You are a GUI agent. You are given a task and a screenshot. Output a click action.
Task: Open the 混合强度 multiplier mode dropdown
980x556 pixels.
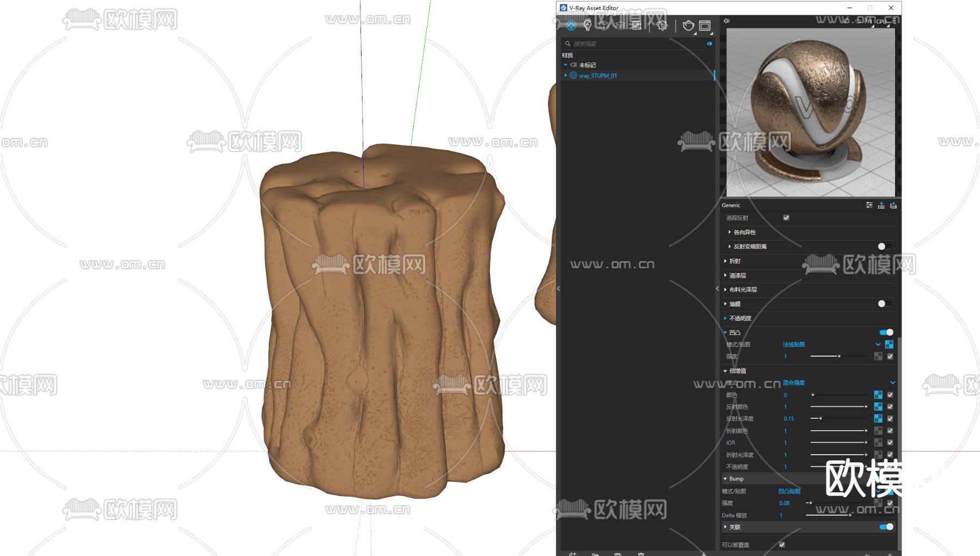(x=892, y=382)
